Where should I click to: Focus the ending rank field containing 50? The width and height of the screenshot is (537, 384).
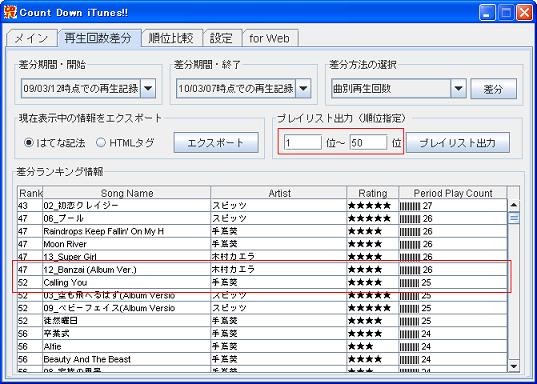[368, 143]
